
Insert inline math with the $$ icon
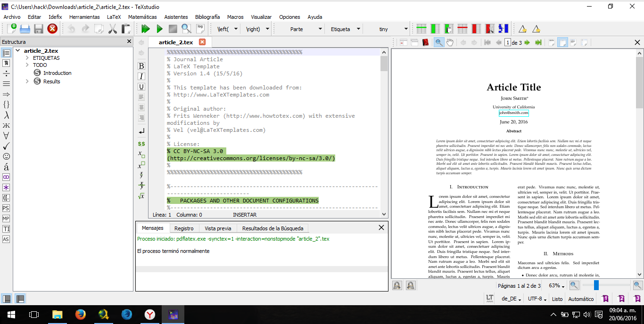(x=141, y=144)
